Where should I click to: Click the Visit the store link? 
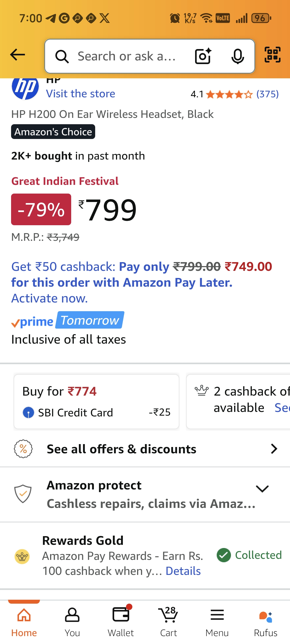[x=81, y=94]
